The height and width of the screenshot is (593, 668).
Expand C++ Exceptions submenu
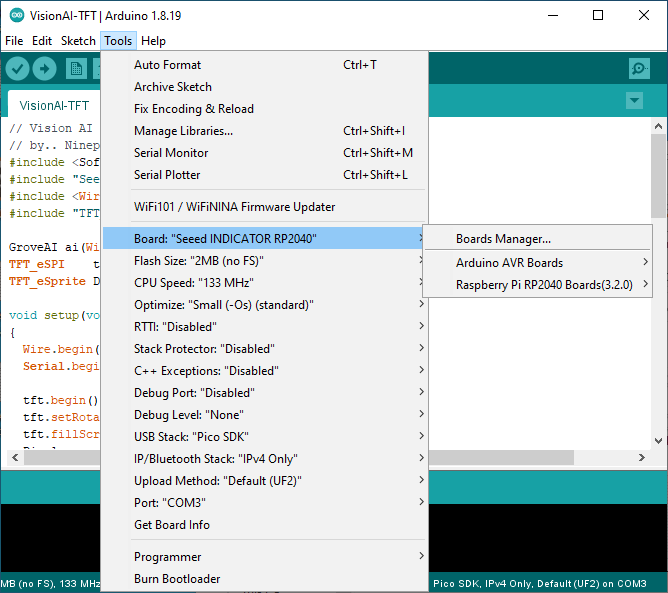point(265,371)
